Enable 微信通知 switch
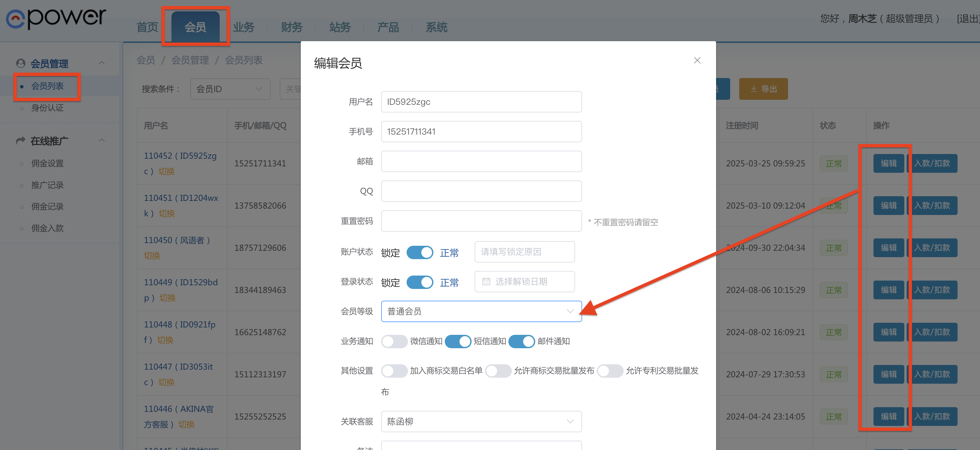Image resolution: width=980 pixels, height=450 pixels. 394,341
